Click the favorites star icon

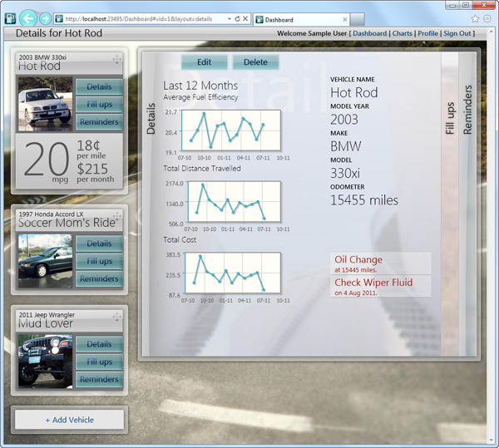(475, 19)
